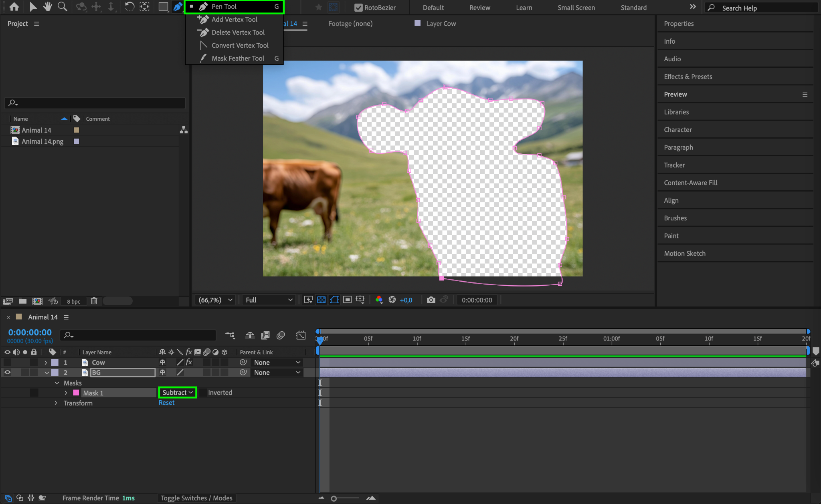Screen dimensions: 821x504
Task: Select the Rotation tool
Action: pos(129,7)
